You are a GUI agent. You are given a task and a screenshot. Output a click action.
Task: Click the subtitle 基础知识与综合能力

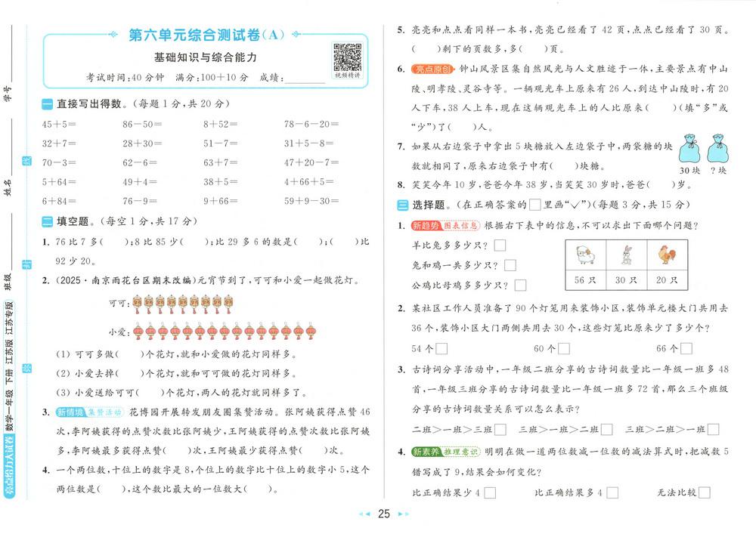(x=206, y=57)
